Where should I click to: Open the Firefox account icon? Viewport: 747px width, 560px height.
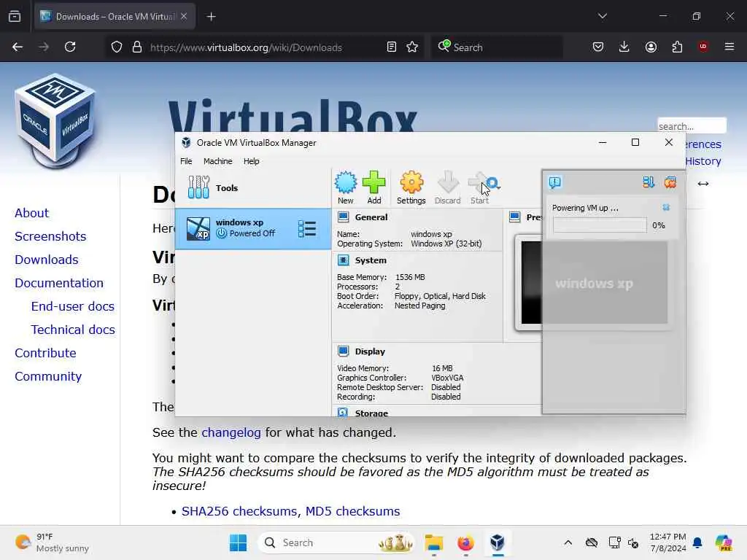[x=651, y=47]
